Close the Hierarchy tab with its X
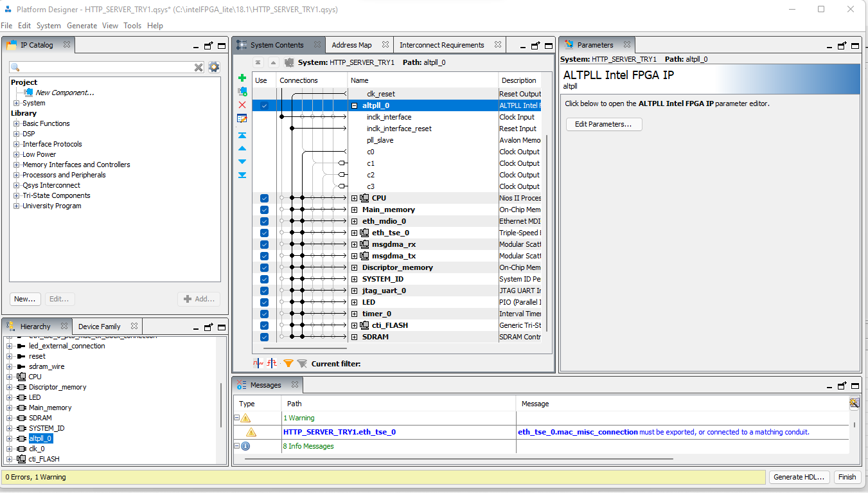The image size is (868, 493). (x=65, y=326)
